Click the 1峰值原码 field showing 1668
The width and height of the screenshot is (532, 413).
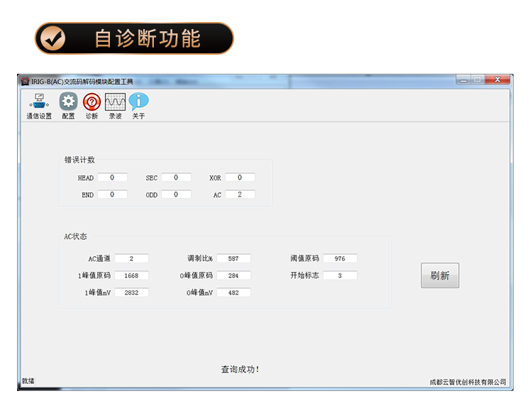pyautogui.click(x=132, y=275)
